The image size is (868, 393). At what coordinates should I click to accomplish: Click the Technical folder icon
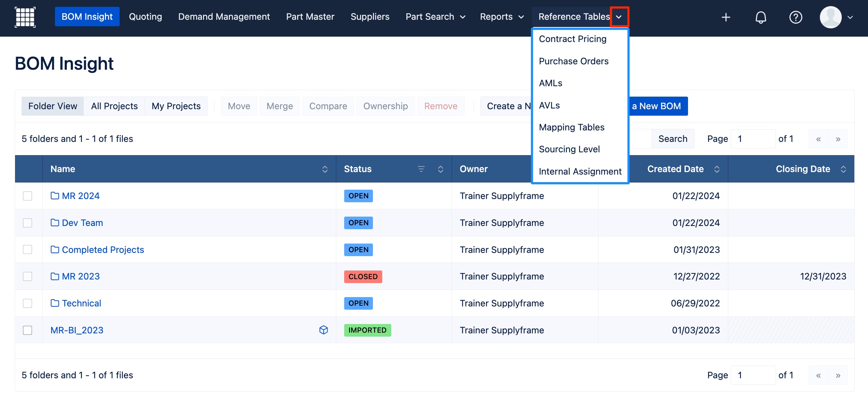(55, 303)
